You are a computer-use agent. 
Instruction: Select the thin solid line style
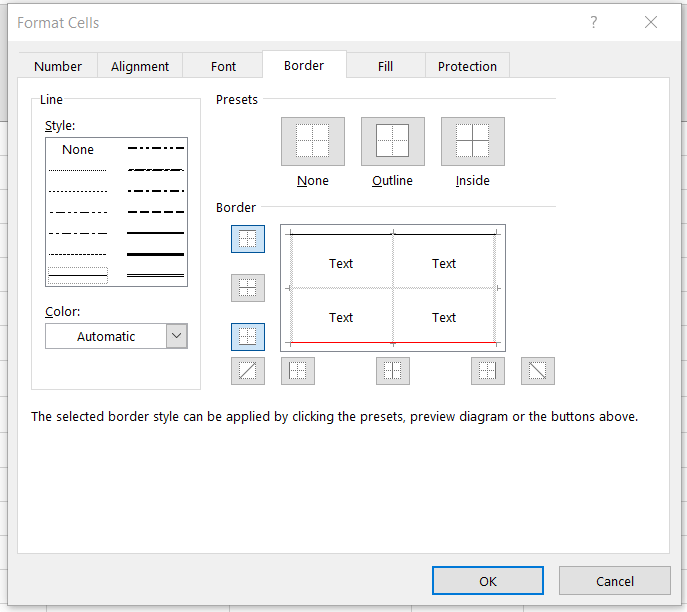[78, 276]
